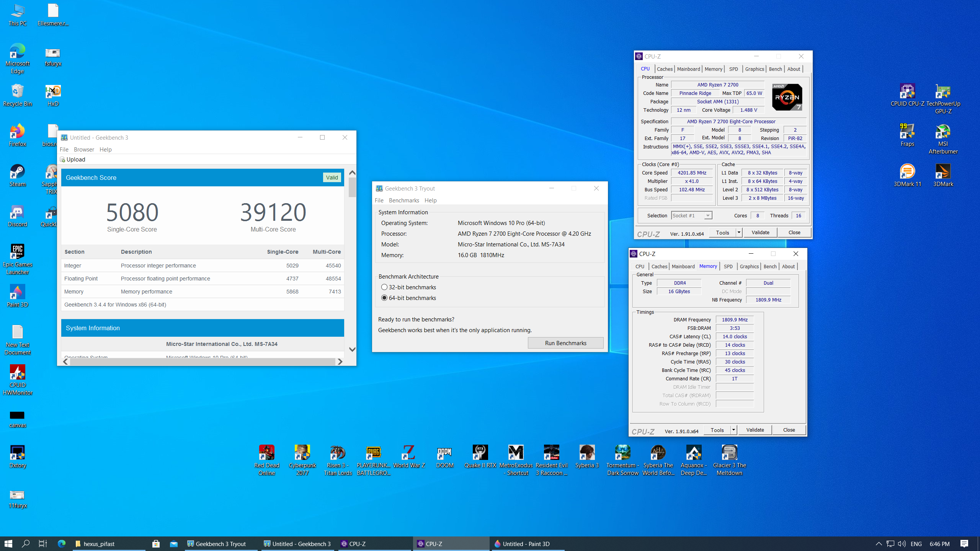Launch MetroExodus shortcut
Image resolution: width=980 pixels, height=551 pixels.
click(516, 460)
